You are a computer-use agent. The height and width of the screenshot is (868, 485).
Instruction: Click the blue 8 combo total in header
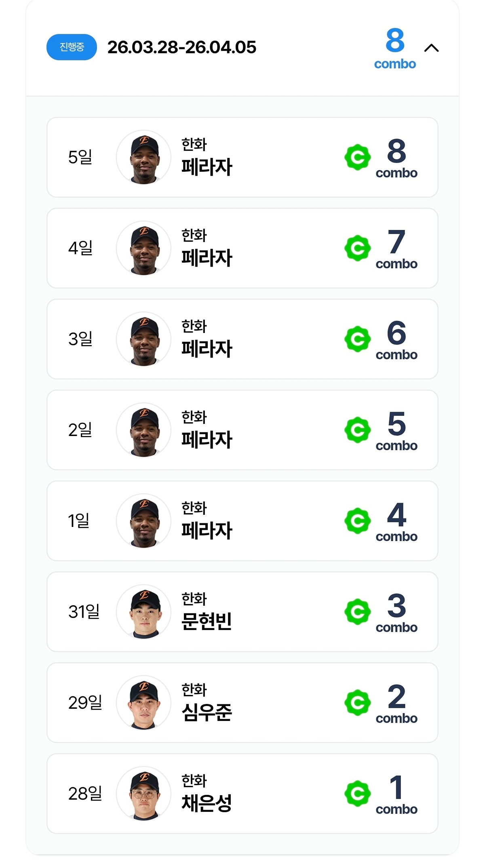pyautogui.click(x=395, y=48)
